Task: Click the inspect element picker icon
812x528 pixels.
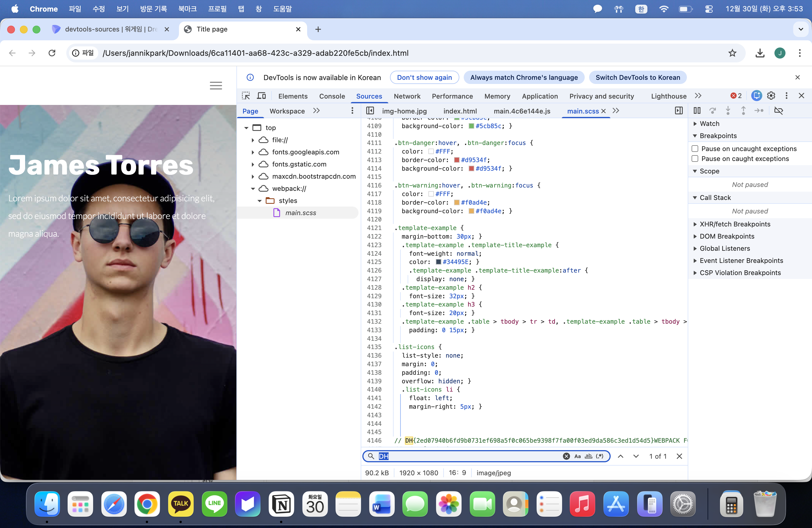Action: point(246,96)
